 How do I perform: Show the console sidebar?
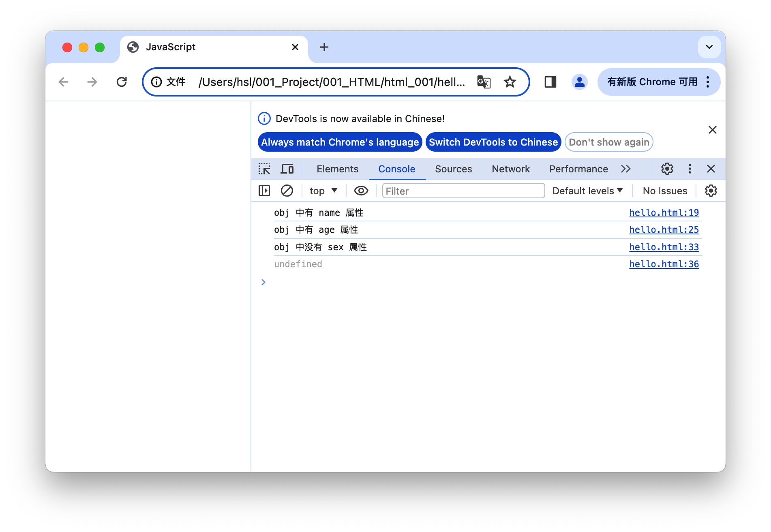click(x=264, y=191)
